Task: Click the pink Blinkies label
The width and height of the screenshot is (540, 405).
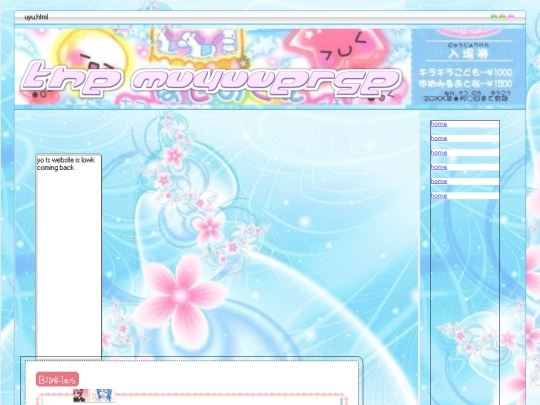Action: (57, 380)
